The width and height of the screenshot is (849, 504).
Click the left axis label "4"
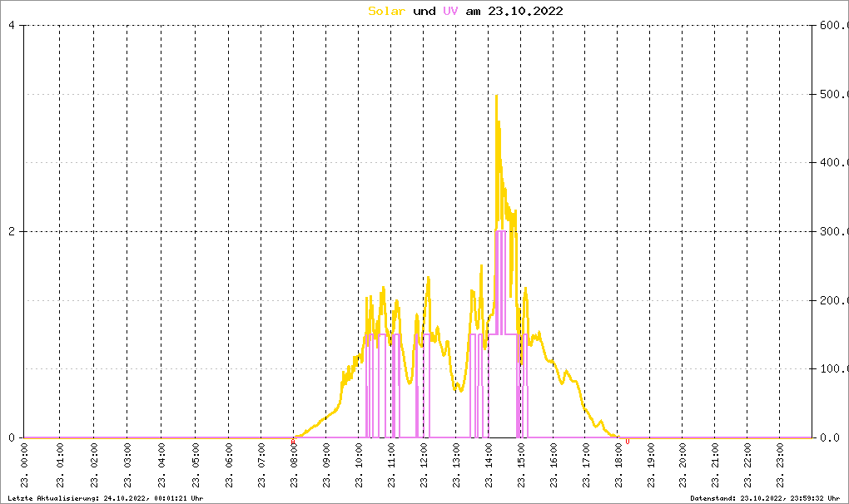(x=12, y=26)
